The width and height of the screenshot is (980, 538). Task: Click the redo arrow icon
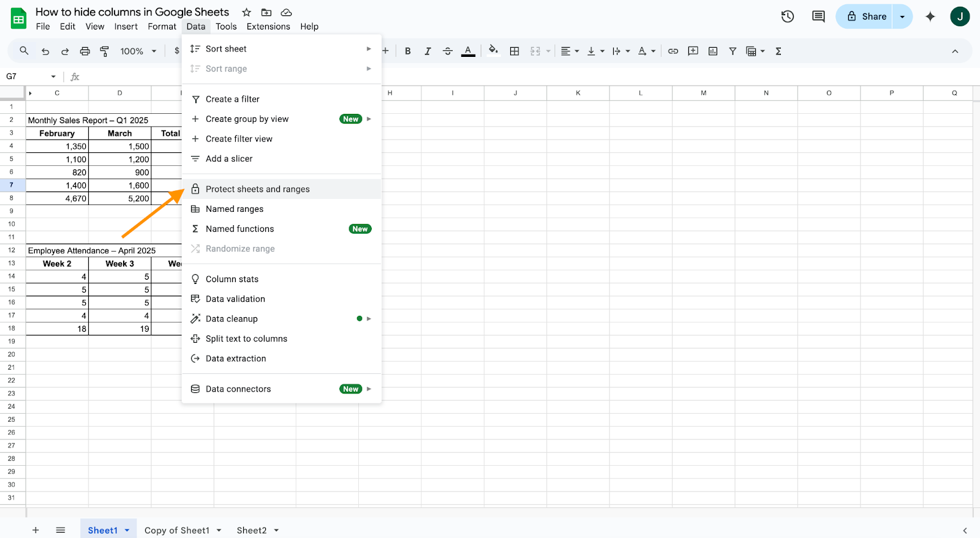(65, 51)
